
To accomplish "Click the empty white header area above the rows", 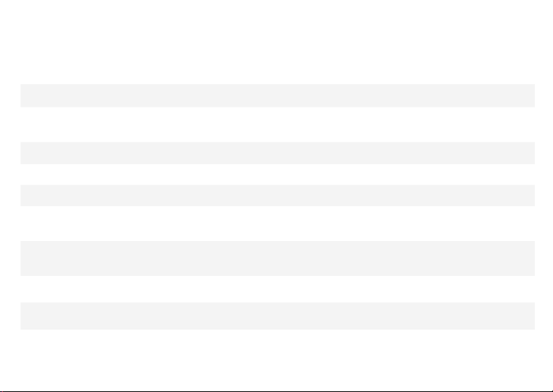I will pyautogui.click(x=276, y=42).
